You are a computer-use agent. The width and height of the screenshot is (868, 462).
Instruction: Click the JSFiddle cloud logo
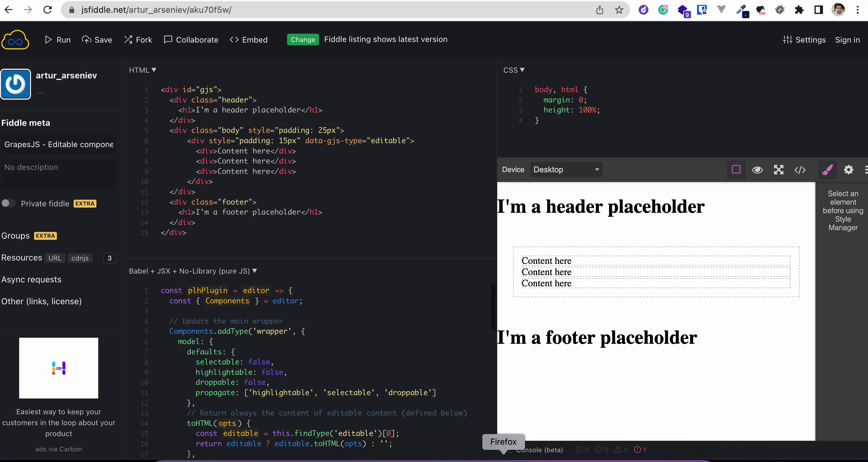tap(15, 40)
